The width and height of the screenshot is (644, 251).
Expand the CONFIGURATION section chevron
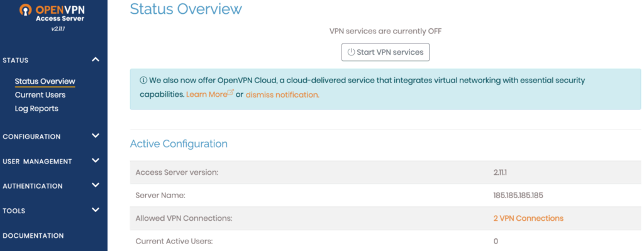pyautogui.click(x=96, y=136)
